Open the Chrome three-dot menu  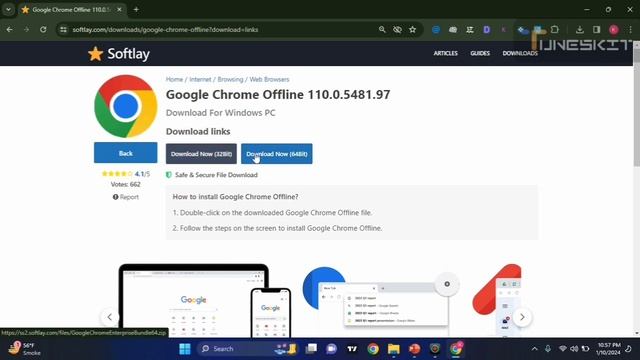(x=631, y=30)
